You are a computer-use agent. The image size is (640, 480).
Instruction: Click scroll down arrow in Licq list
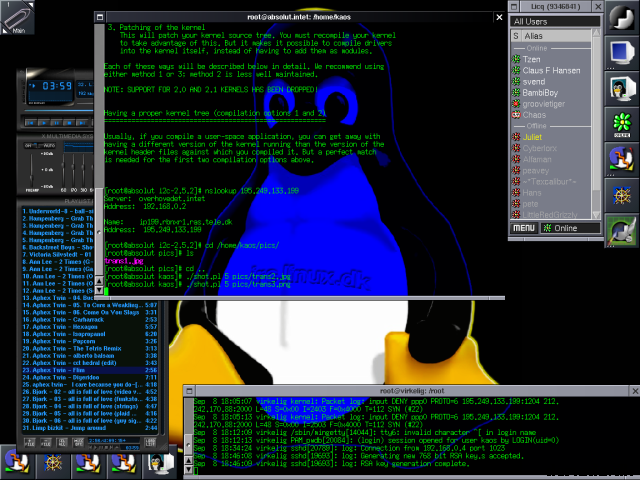pos(596,215)
